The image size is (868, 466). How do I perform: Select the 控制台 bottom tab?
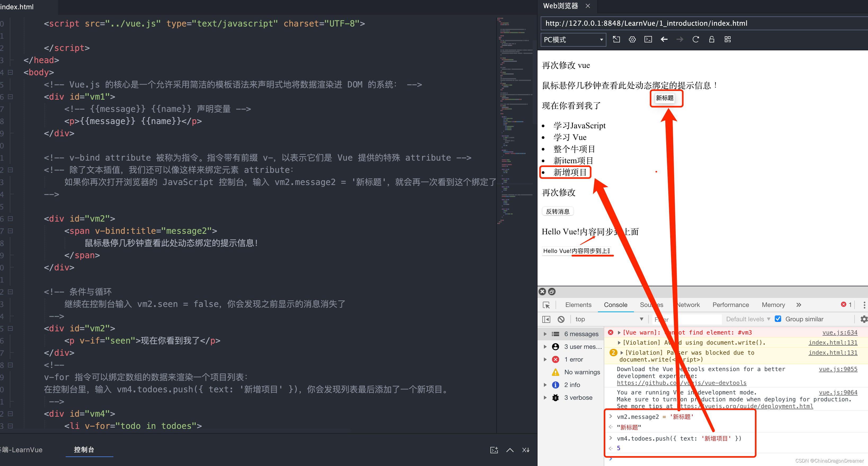pyautogui.click(x=84, y=450)
